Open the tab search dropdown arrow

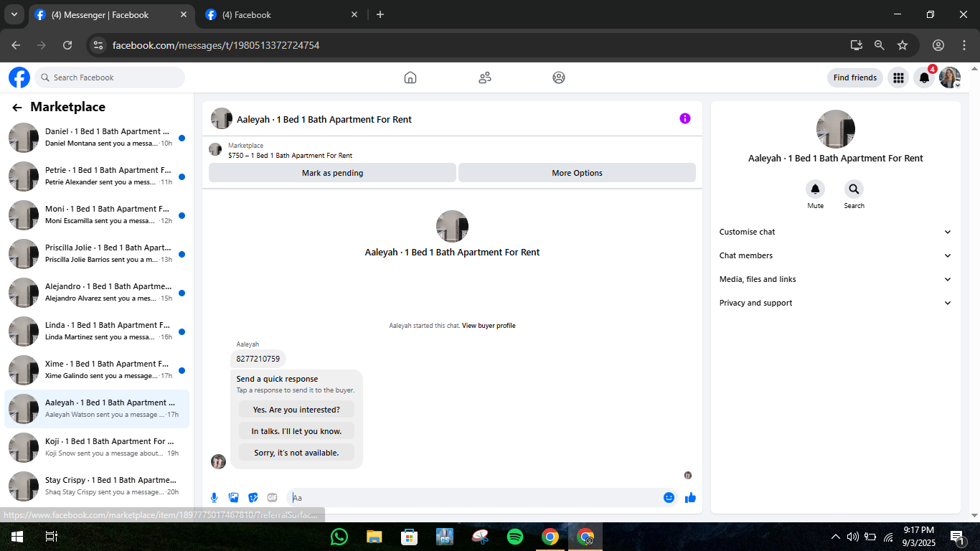coord(14,14)
